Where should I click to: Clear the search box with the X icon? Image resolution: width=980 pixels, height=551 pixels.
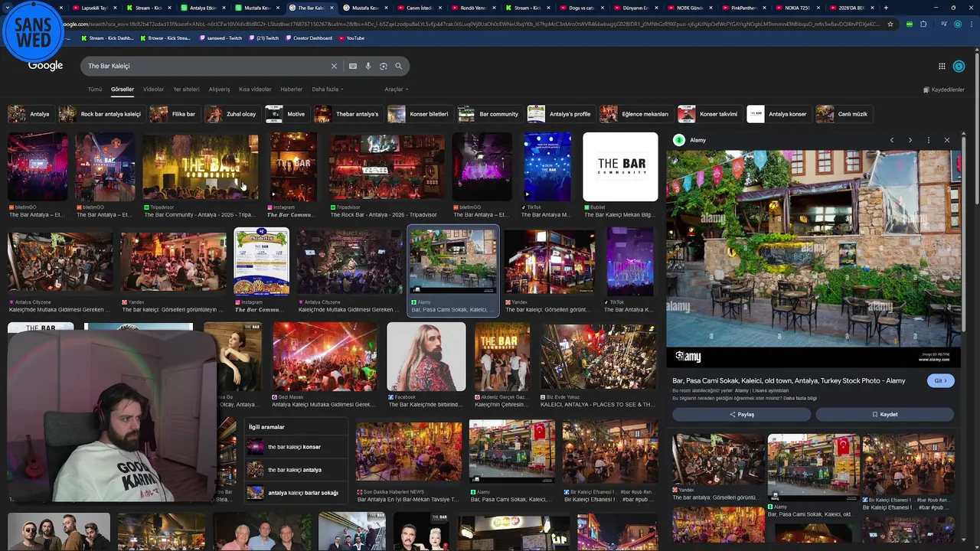[x=334, y=66]
